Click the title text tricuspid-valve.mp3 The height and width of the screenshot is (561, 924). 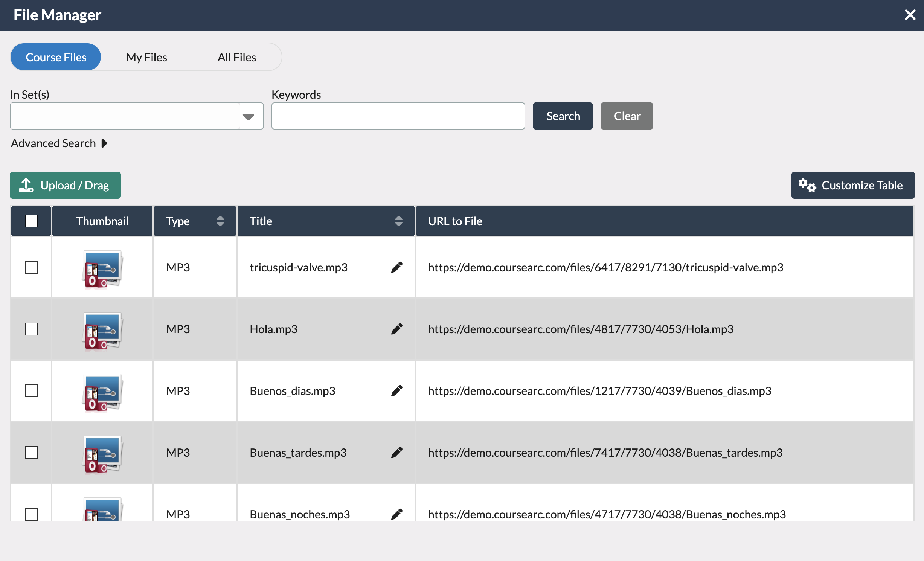(x=299, y=267)
